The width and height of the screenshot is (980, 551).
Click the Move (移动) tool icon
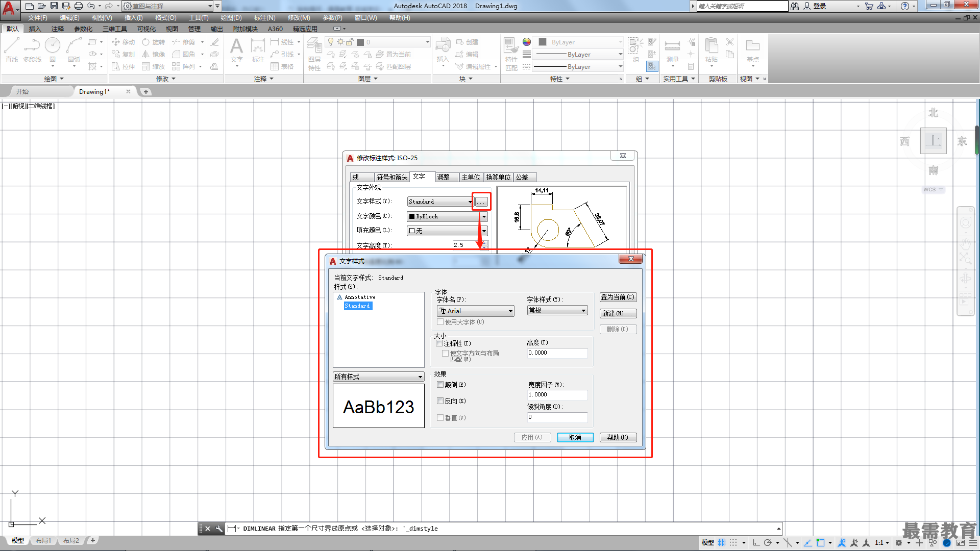[116, 42]
